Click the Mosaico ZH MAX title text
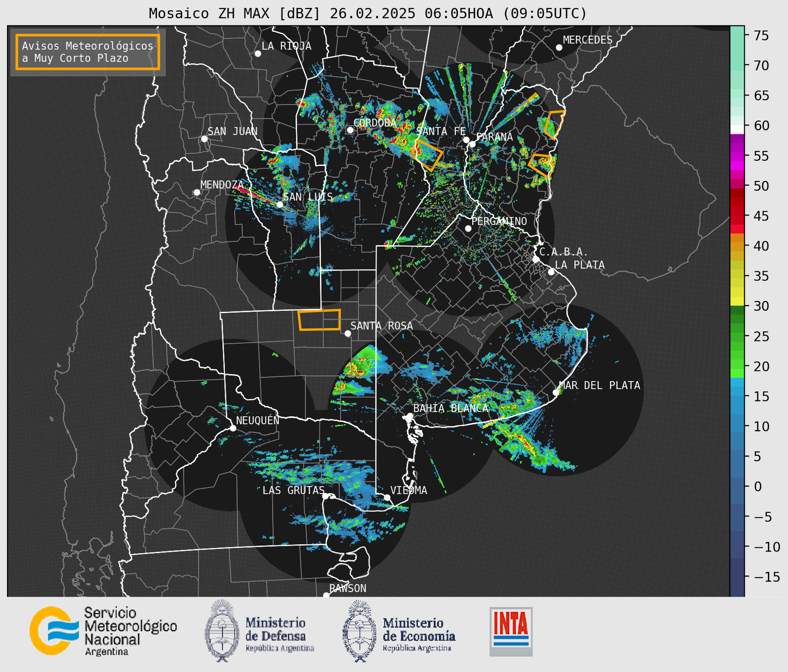Image resolution: width=788 pixels, height=672 pixels. (368, 14)
